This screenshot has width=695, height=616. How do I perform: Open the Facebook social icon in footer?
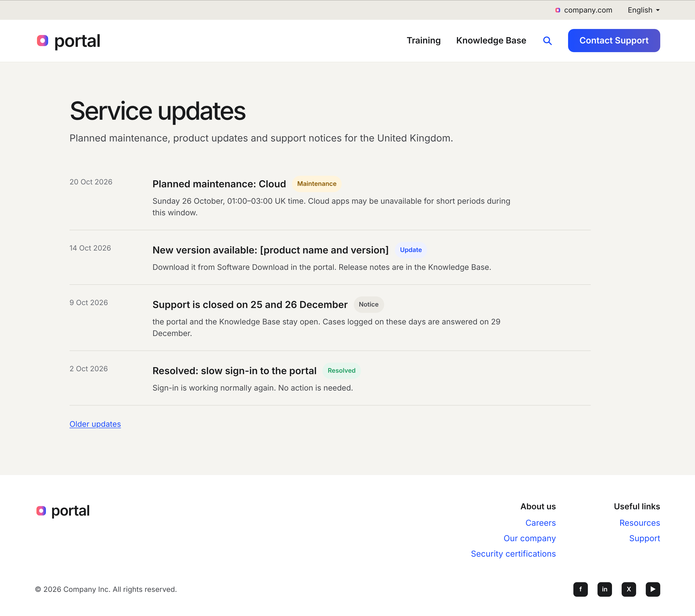580,589
